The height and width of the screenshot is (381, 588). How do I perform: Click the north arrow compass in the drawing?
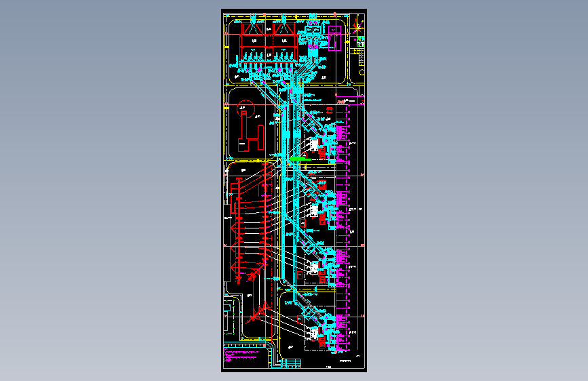[x=357, y=26]
